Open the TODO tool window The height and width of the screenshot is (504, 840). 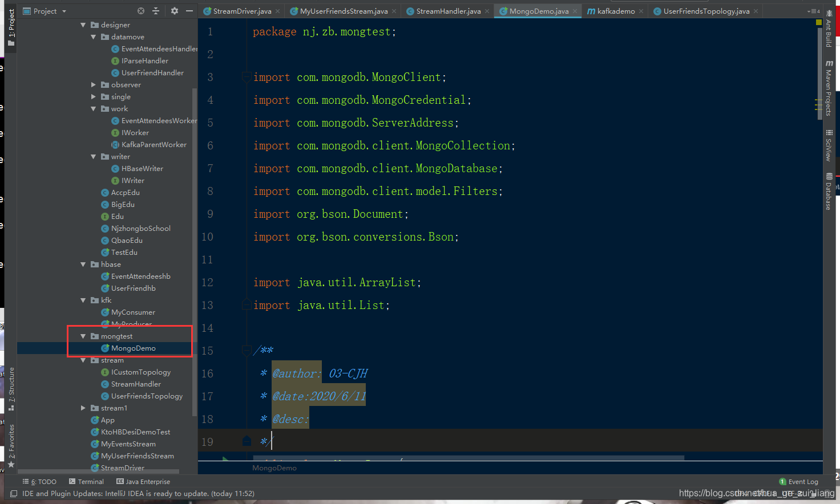point(39,482)
